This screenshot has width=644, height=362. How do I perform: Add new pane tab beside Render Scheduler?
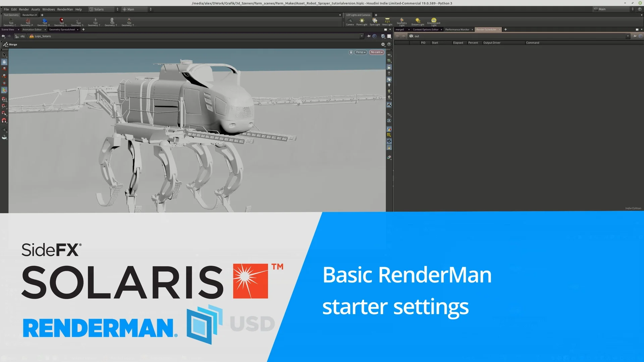[505, 29]
